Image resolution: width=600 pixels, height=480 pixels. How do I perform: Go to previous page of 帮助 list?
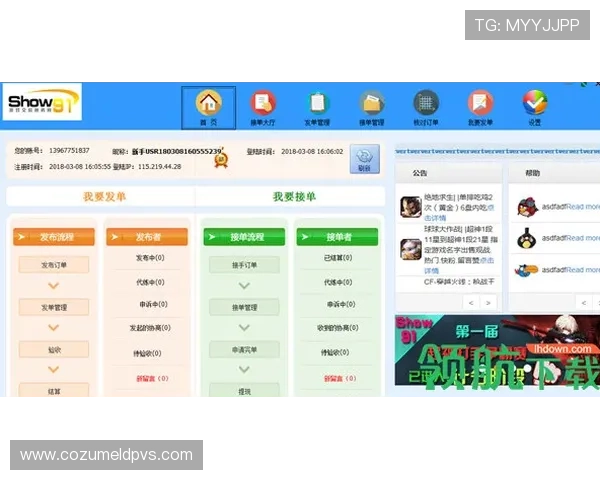584,303
